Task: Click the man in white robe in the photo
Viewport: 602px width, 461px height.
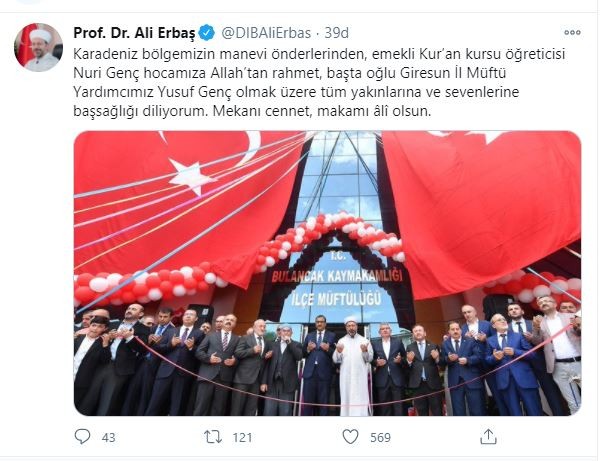Action: click(x=353, y=367)
